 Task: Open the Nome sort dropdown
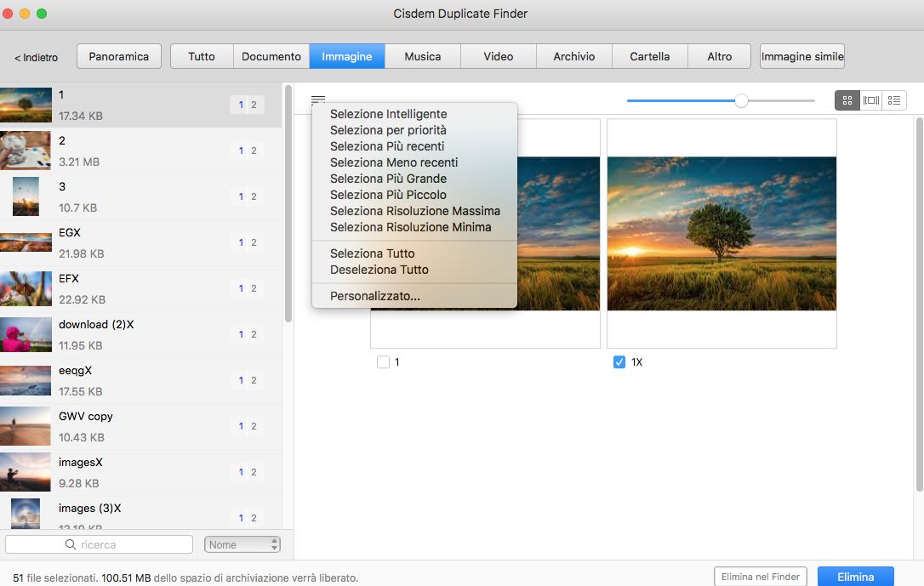pos(242,544)
